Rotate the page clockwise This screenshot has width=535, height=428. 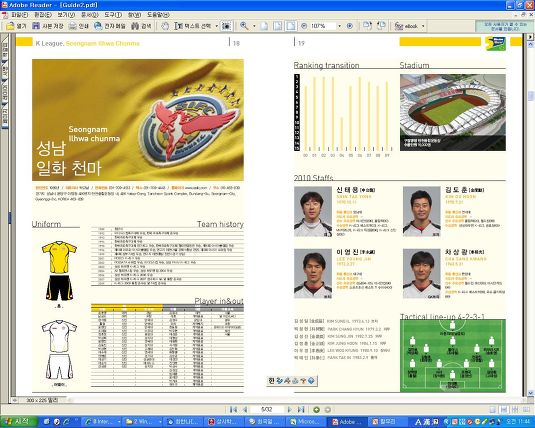(x=367, y=26)
